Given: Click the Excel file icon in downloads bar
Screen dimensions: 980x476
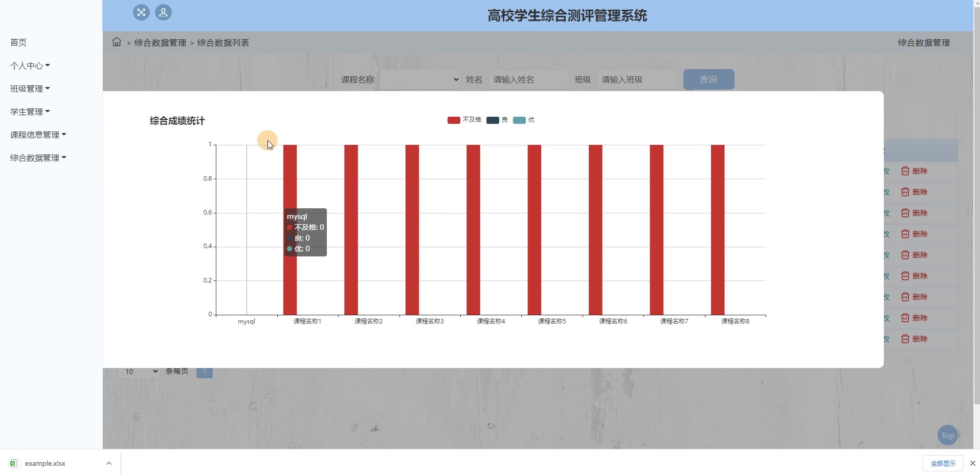Looking at the screenshot, I should 14,463.
